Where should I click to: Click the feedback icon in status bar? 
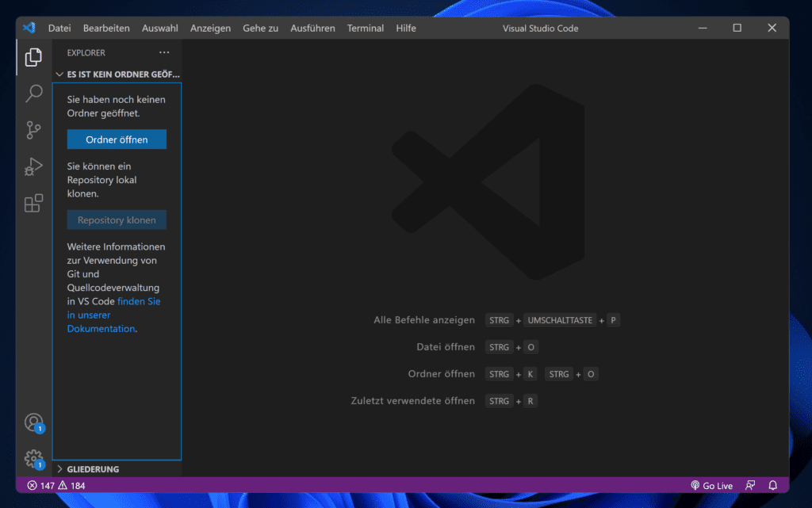(750, 485)
